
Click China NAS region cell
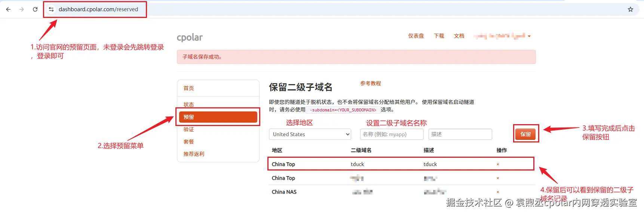(x=284, y=192)
